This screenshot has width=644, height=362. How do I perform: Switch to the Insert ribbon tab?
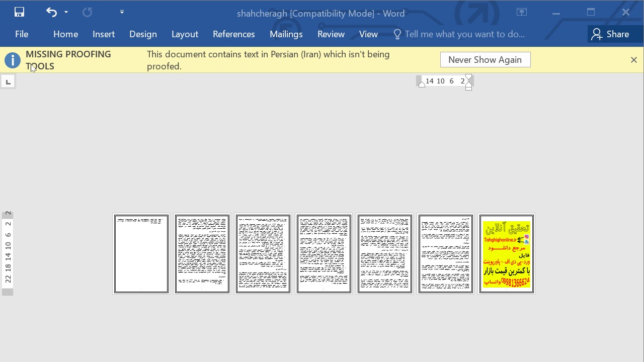pos(104,34)
